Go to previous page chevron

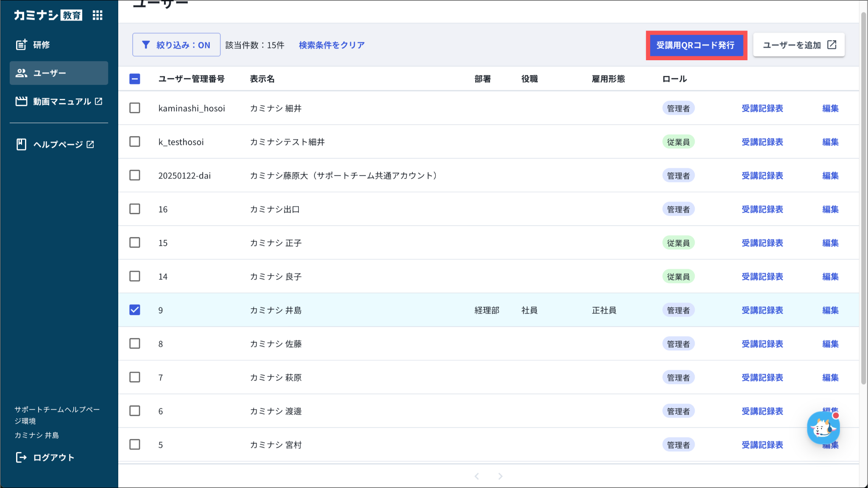477,476
